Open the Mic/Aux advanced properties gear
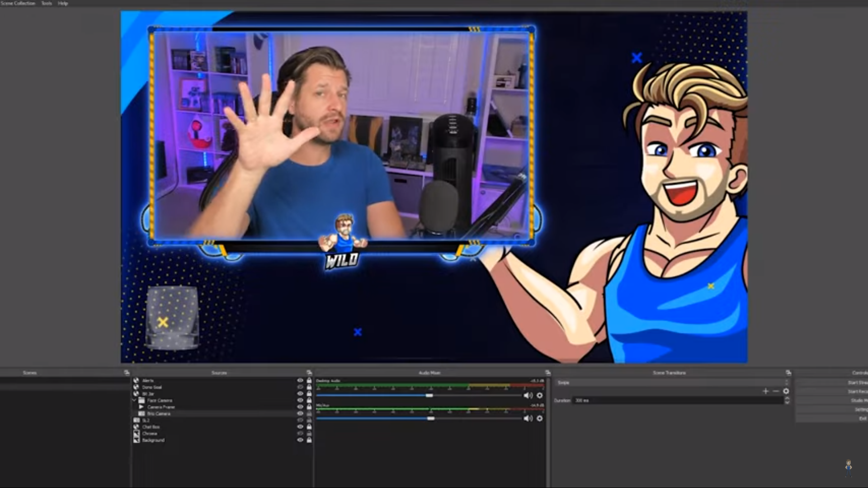The width and height of the screenshot is (868, 488). (540, 418)
